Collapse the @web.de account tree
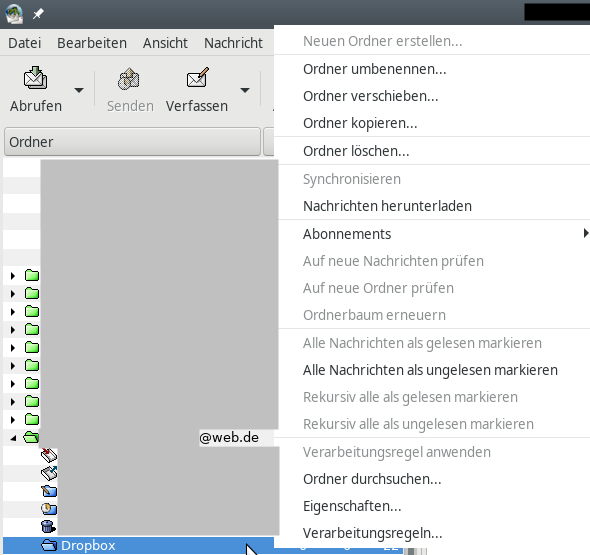 [13, 438]
